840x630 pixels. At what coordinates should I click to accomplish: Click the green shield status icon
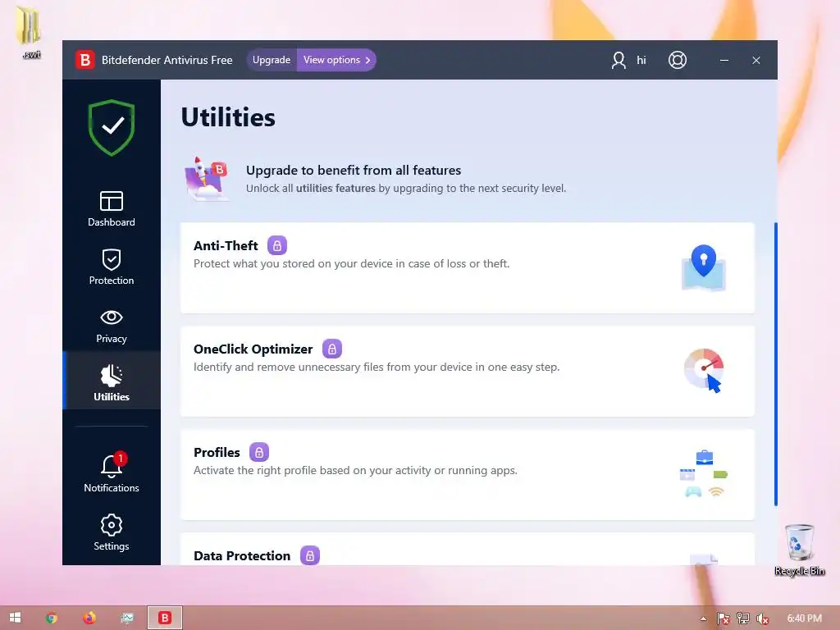point(112,127)
